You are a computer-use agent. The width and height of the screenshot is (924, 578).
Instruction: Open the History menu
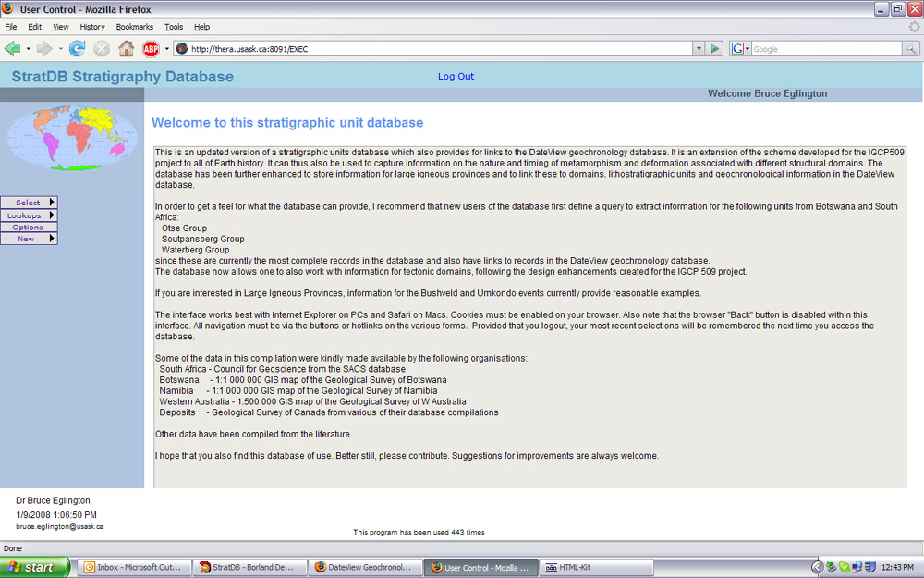pyautogui.click(x=92, y=27)
